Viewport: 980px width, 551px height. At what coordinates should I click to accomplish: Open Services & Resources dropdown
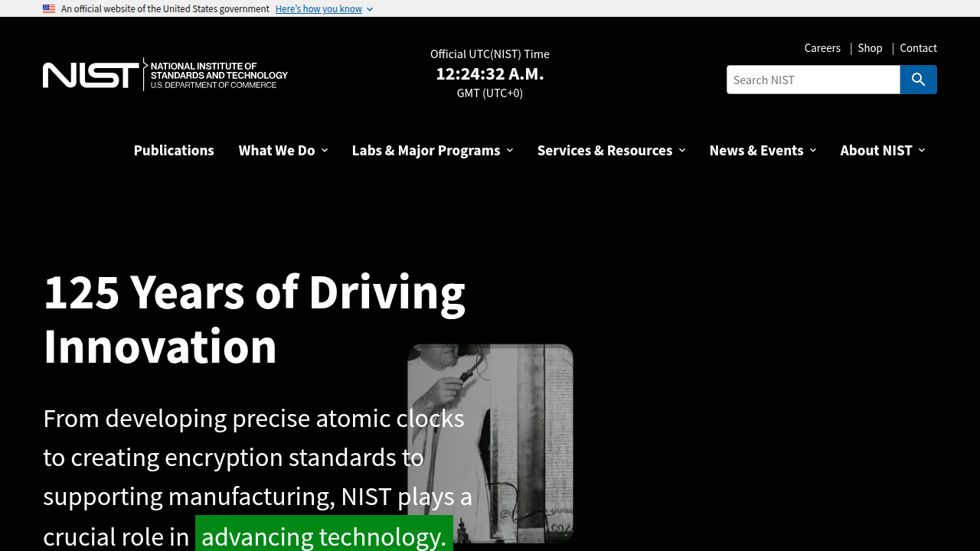tap(611, 150)
